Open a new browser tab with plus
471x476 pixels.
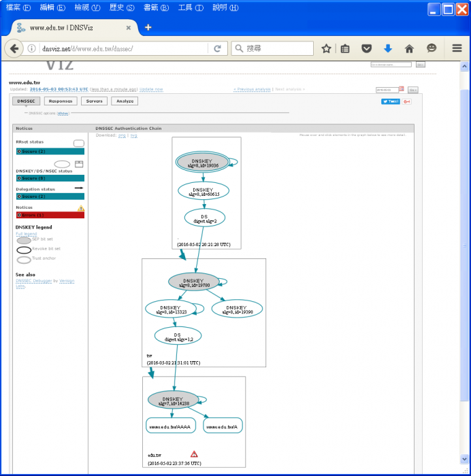coord(148,27)
